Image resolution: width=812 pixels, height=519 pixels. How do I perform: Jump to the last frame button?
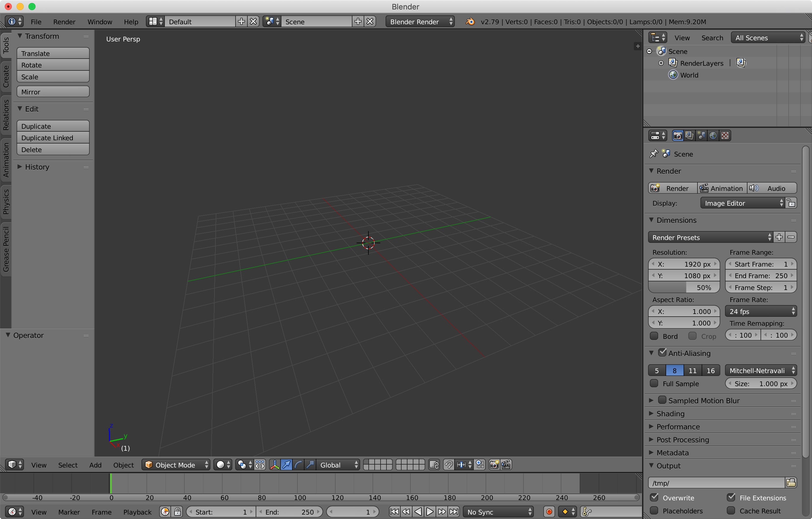[454, 512]
